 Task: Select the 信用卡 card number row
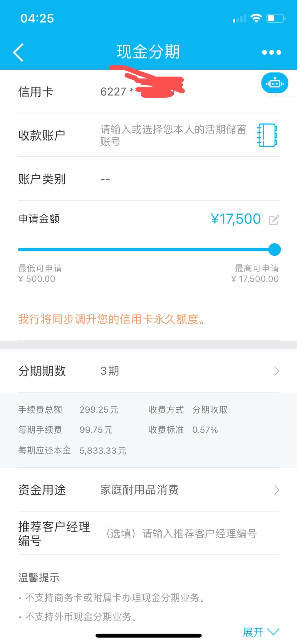(148, 91)
